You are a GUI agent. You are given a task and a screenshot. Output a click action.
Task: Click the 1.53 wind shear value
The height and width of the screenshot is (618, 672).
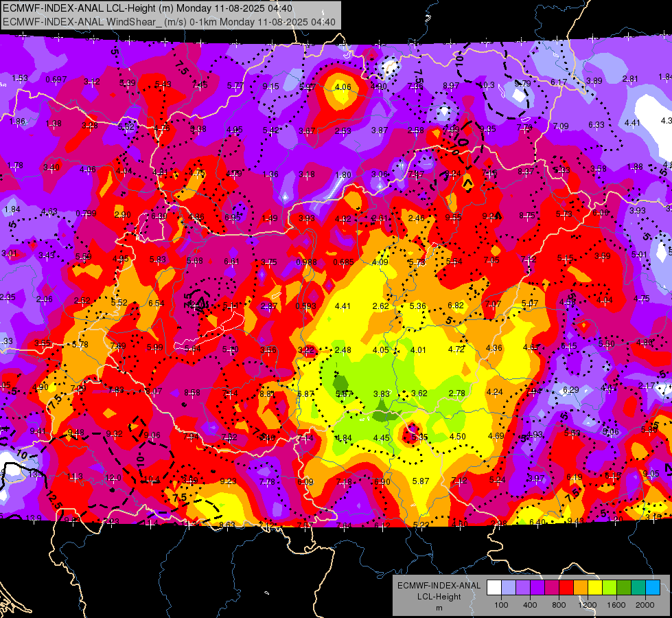point(20,78)
